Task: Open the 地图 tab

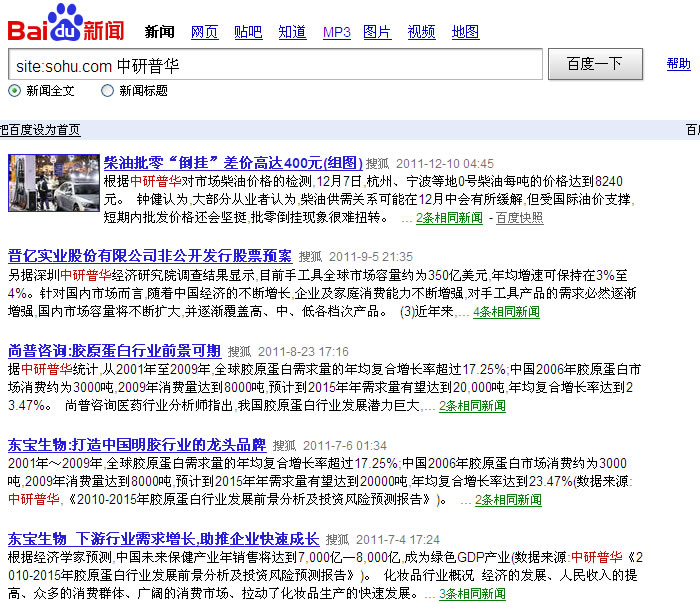Action: [x=465, y=32]
